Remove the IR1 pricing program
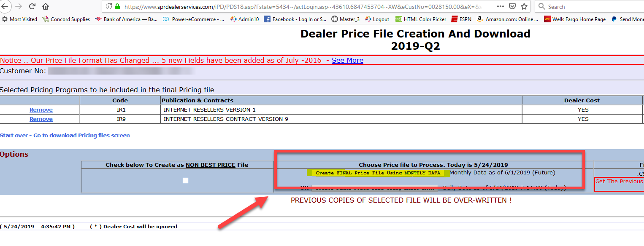The width and height of the screenshot is (644, 246). (41, 110)
